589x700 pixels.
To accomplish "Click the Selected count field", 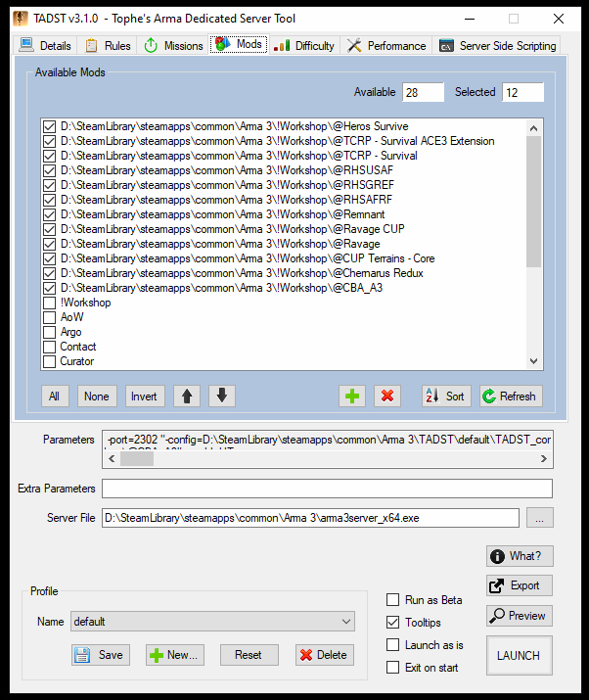I will pos(523,92).
